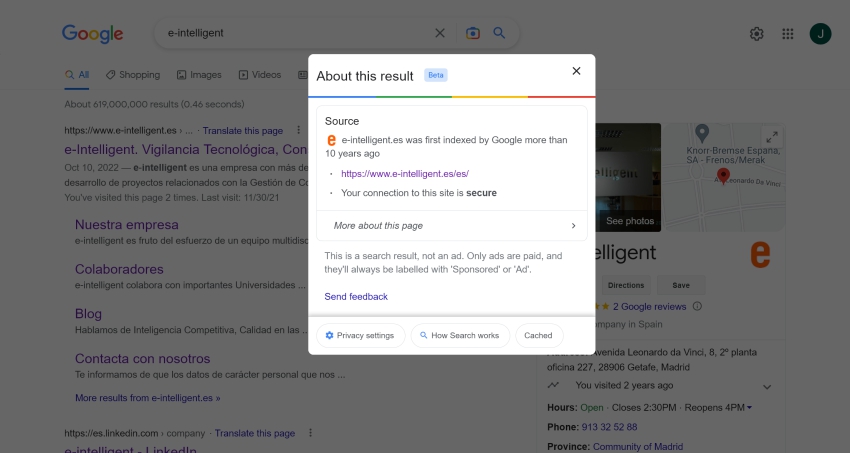Open How Search works chip
Screen dimensions: 850x453
coord(460,335)
